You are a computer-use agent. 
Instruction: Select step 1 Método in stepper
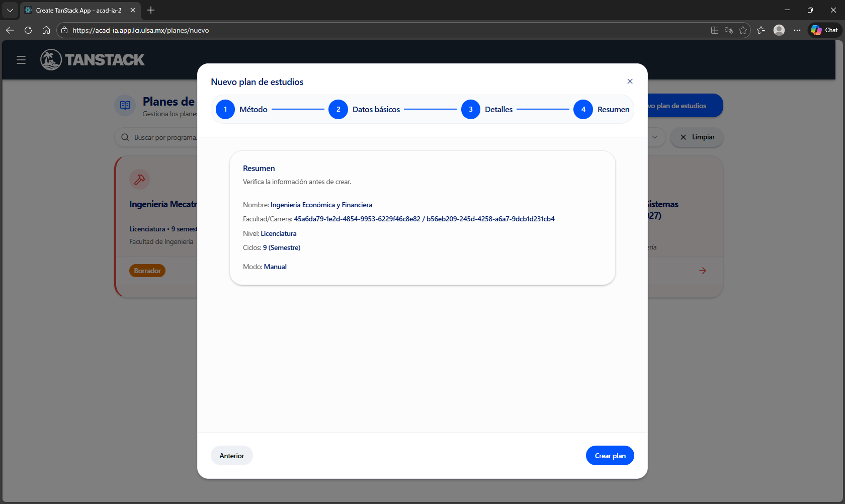coord(225,110)
